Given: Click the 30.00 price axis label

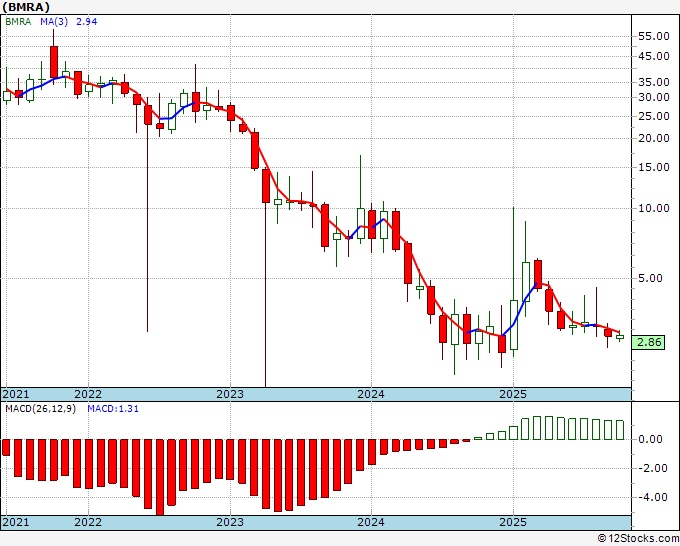Looking at the screenshot, I should [x=654, y=98].
